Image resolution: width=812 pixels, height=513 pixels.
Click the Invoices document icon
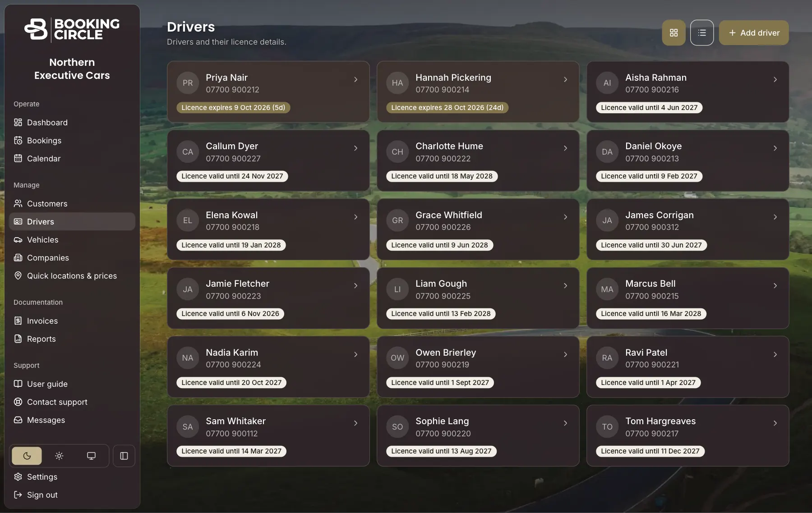[x=18, y=321]
